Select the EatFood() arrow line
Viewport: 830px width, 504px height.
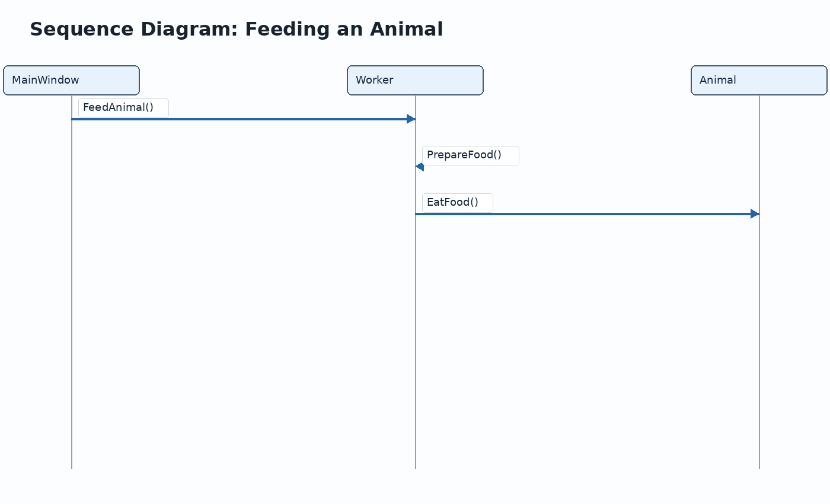click(587, 214)
